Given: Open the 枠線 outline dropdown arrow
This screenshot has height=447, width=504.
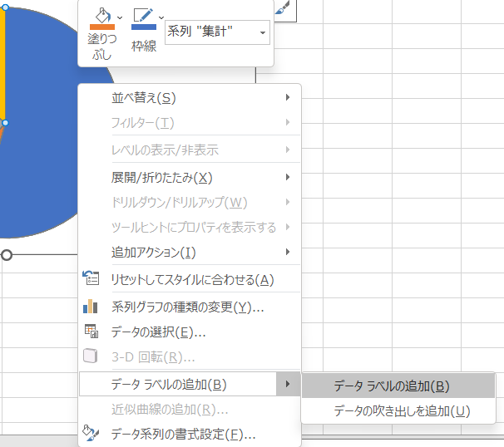Looking at the screenshot, I should (x=161, y=17).
